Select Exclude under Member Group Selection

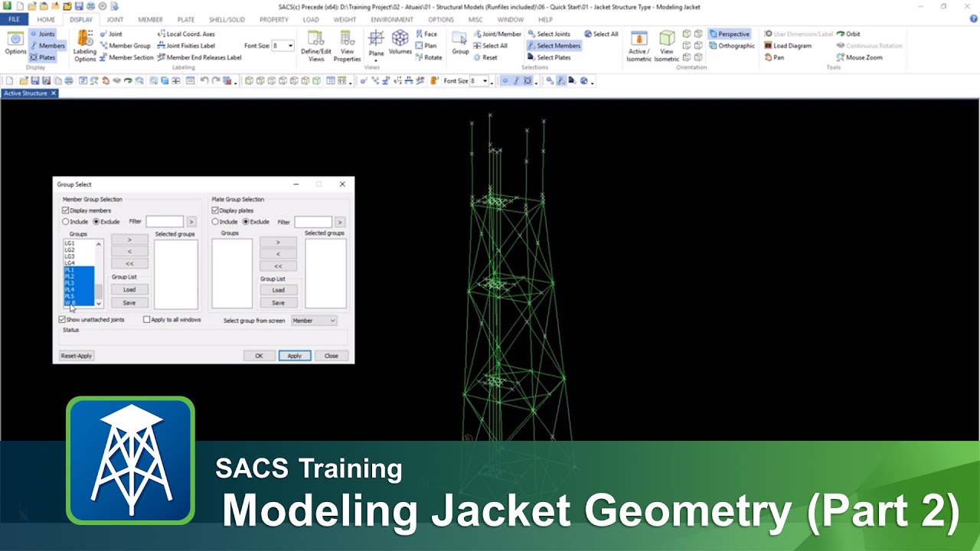pos(96,222)
